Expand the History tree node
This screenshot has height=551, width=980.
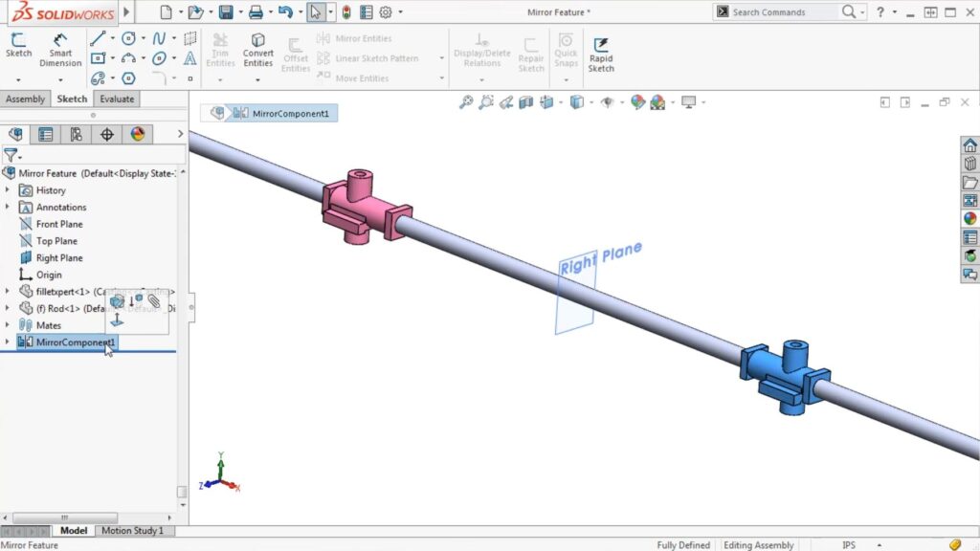coord(7,190)
